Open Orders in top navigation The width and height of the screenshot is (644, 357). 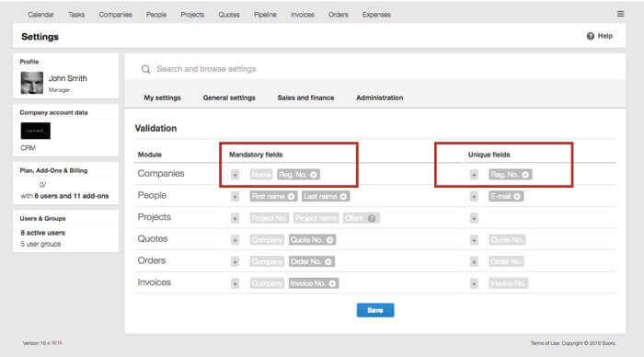click(x=338, y=15)
